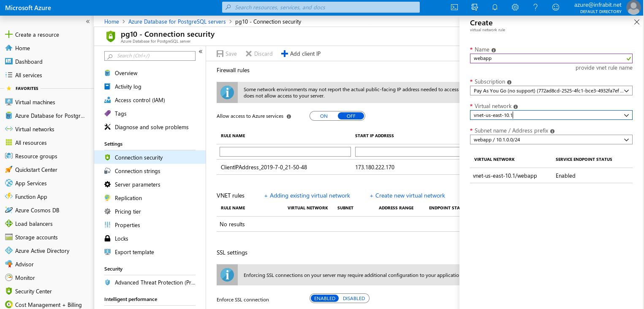Go to Home breadcrumb link
The image size is (644, 309).
(112, 22)
